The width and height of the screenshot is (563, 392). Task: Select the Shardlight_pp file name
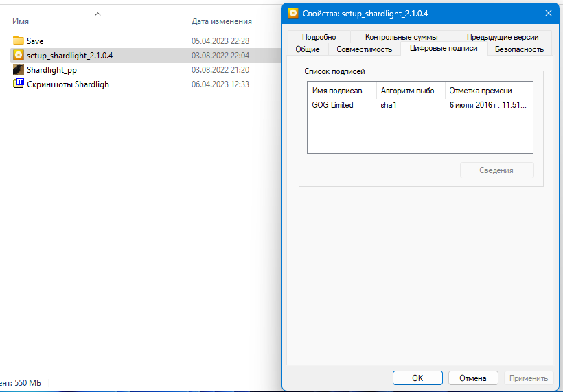[51, 69]
